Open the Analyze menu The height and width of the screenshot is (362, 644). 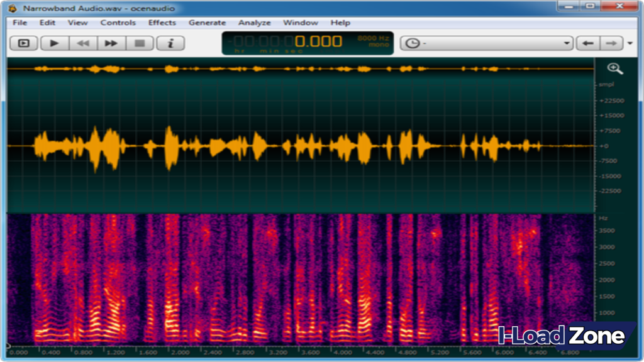point(254,23)
